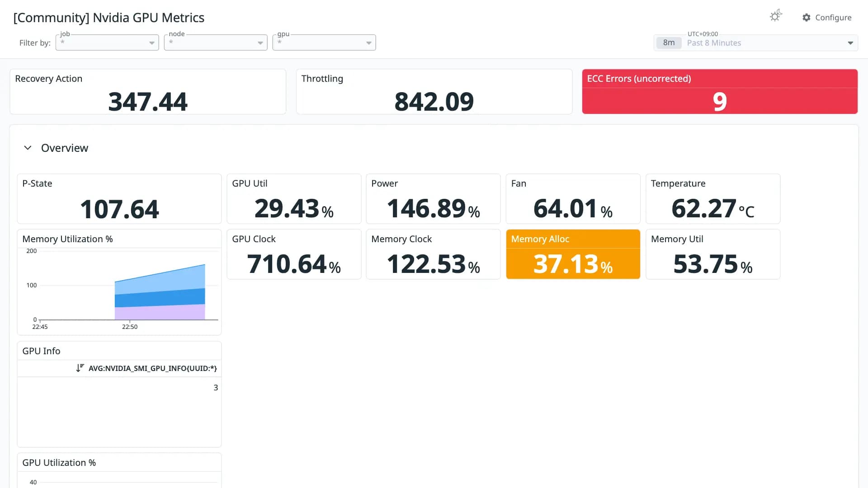
Task: Click the sort icon in GPU Info header
Action: (80, 368)
